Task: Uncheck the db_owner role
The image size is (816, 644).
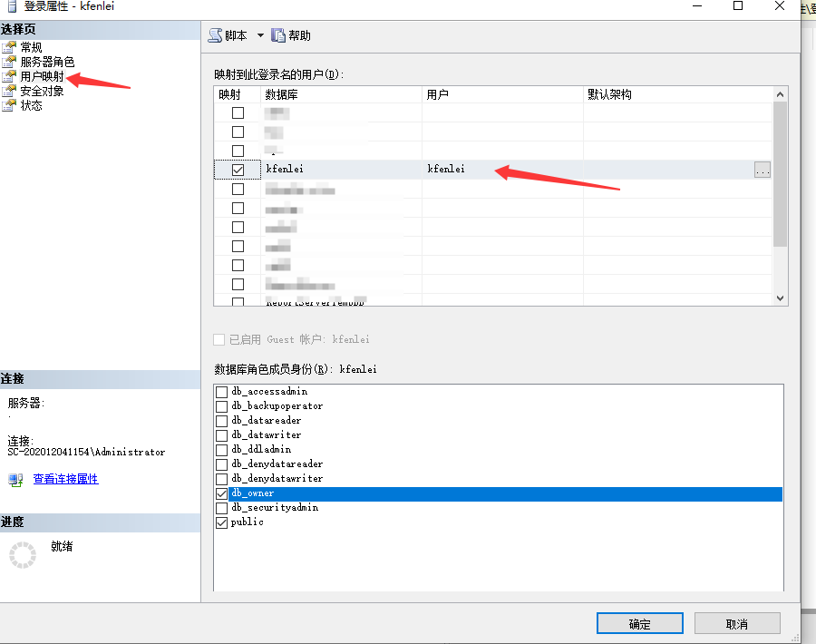Action: coord(222,493)
